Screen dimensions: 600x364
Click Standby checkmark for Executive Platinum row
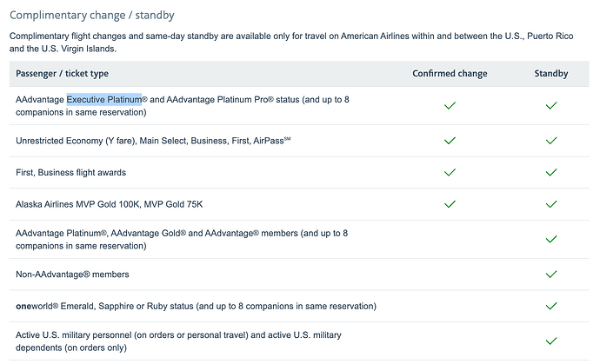[x=550, y=105]
